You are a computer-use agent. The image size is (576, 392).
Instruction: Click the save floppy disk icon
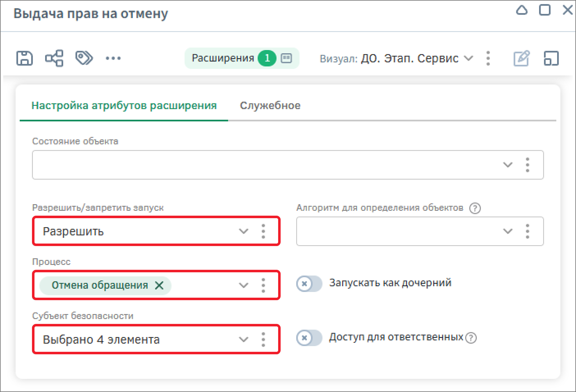[25, 58]
